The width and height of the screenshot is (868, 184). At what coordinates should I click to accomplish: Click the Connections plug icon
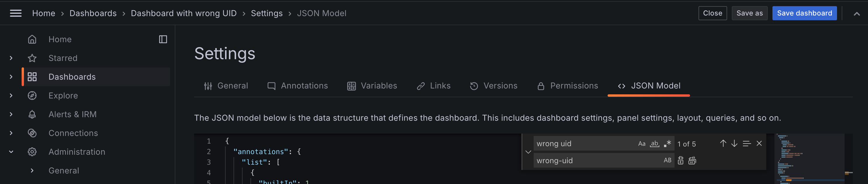[32, 133]
